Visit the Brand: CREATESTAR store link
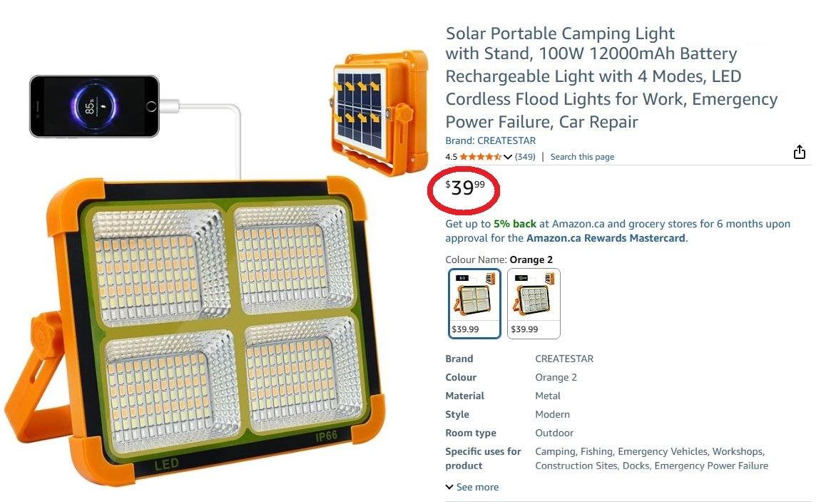 (x=490, y=140)
